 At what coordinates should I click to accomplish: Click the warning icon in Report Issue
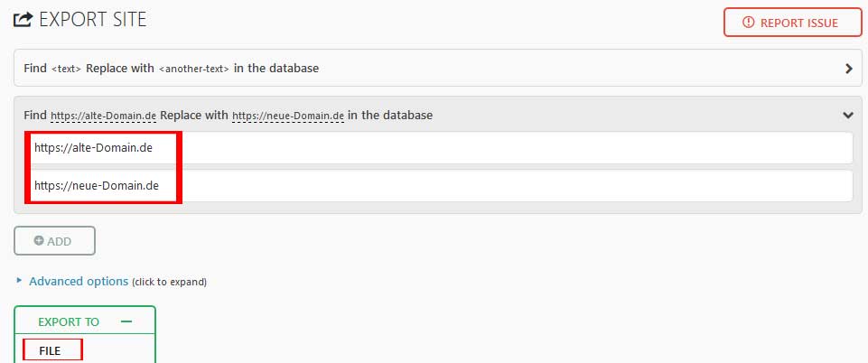748,23
